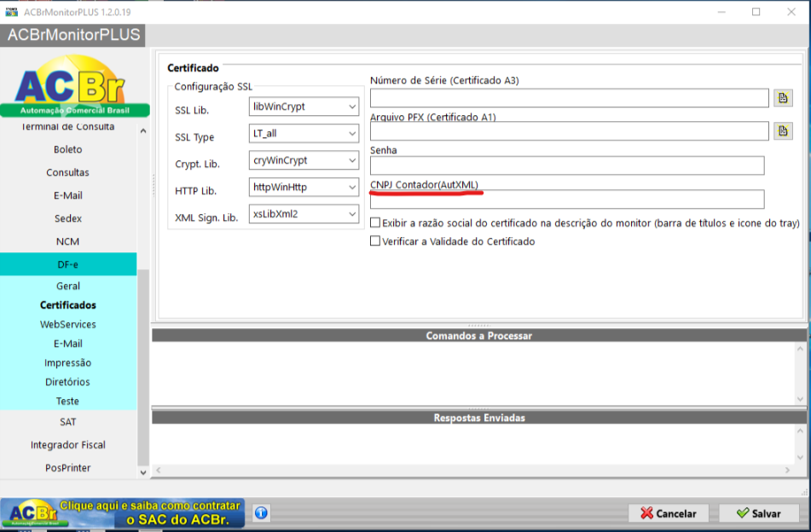This screenshot has height=532, width=811.
Task: Click the Arquivo PFX input field
Action: 570,130
